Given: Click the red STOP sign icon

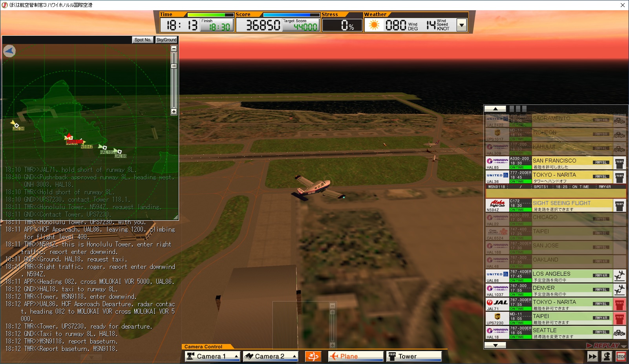Looking at the screenshot, I should 621,357.
